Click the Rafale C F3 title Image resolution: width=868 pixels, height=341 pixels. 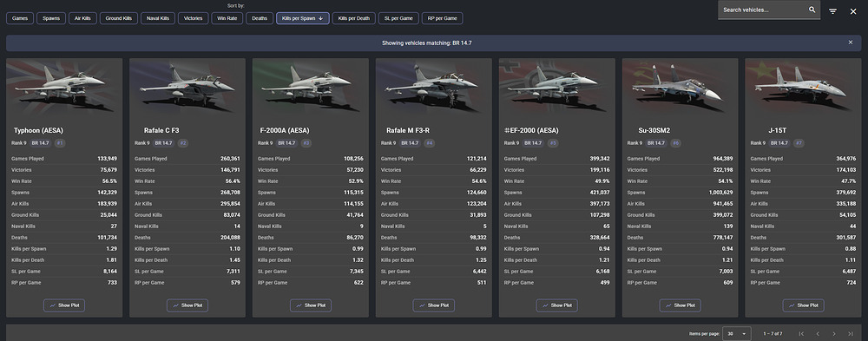pos(161,131)
